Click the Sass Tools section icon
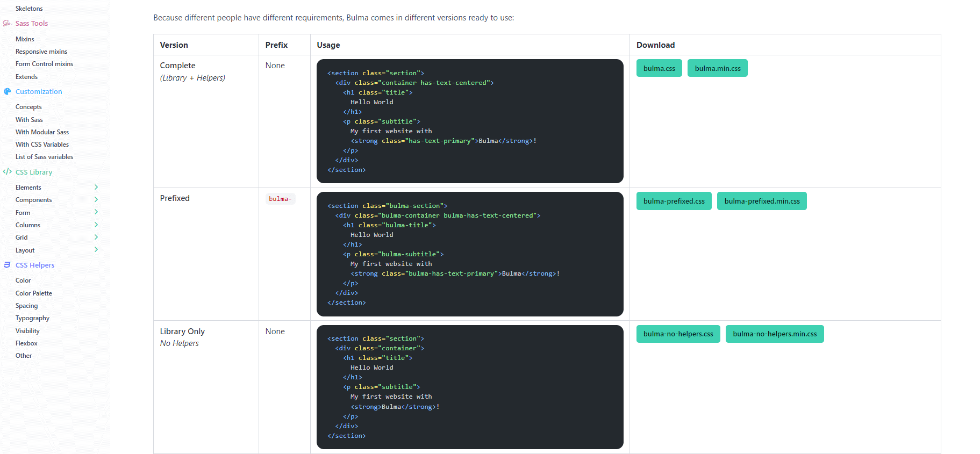 (7, 23)
